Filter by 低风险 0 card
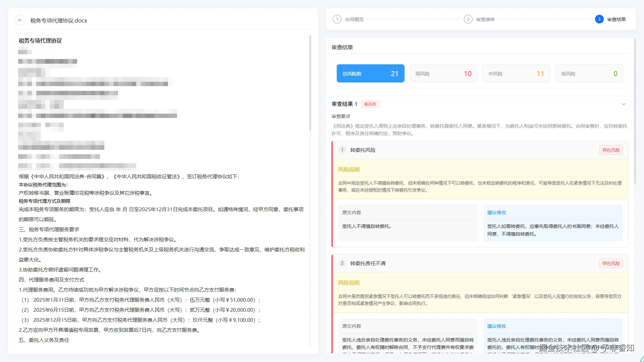The width and height of the screenshot is (644, 362). 589,73
